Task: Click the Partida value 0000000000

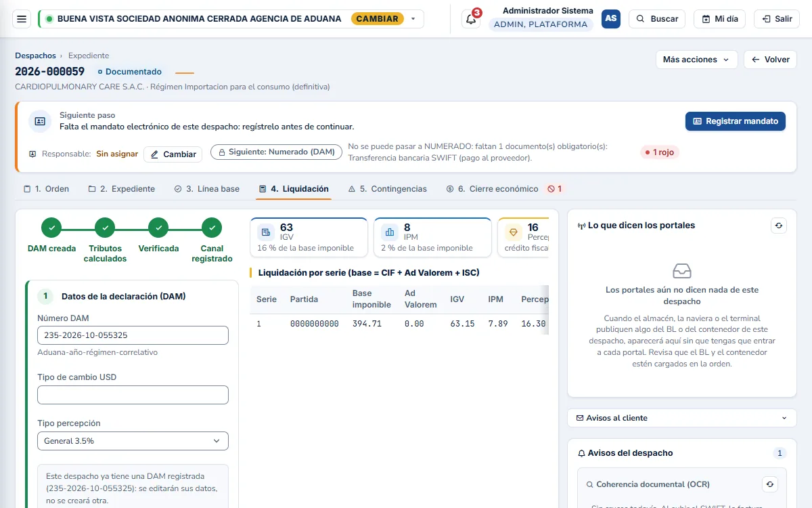Action: [315, 324]
